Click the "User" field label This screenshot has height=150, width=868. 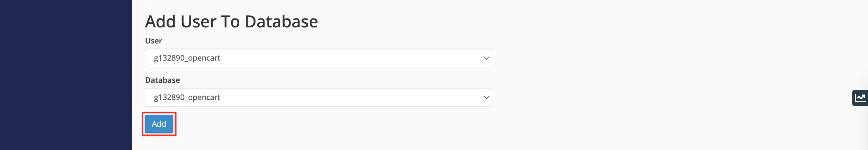[x=153, y=41]
